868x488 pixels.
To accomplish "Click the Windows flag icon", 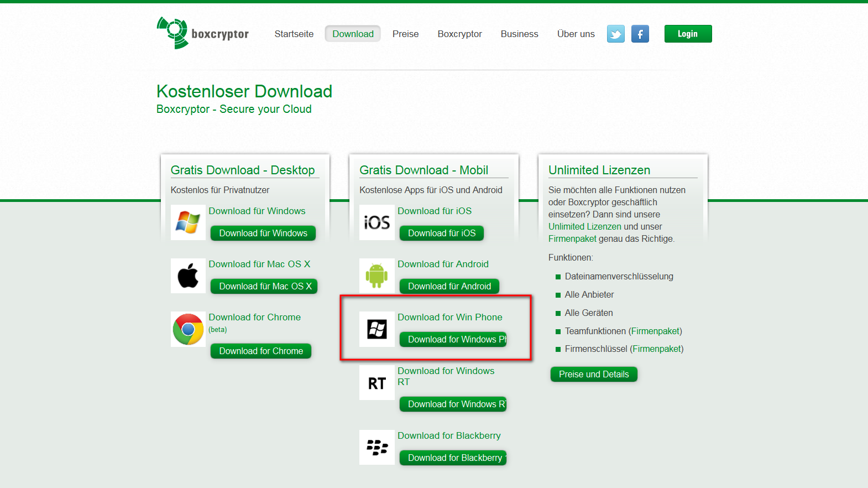I will coord(188,222).
